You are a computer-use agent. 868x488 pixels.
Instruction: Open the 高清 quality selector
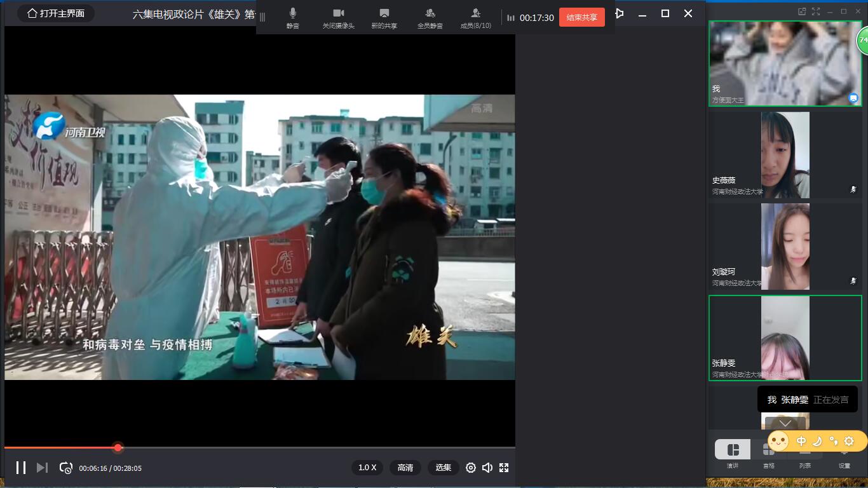click(x=405, y=468)
